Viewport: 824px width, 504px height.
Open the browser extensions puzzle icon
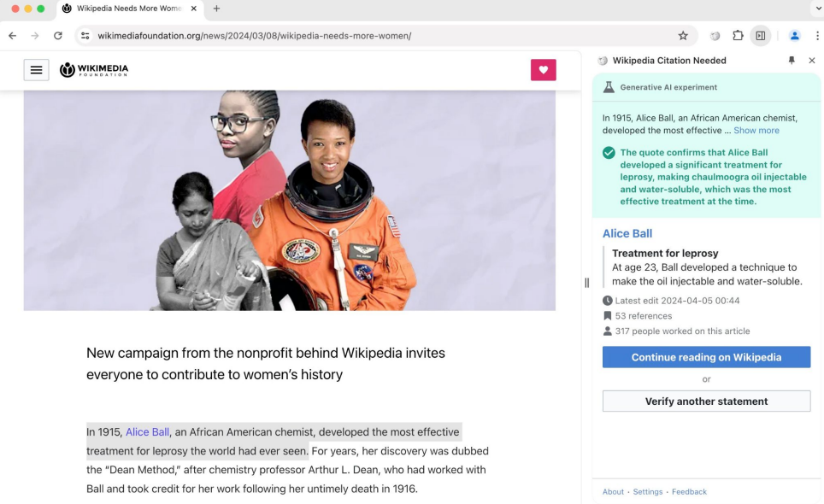coord(738,36)
